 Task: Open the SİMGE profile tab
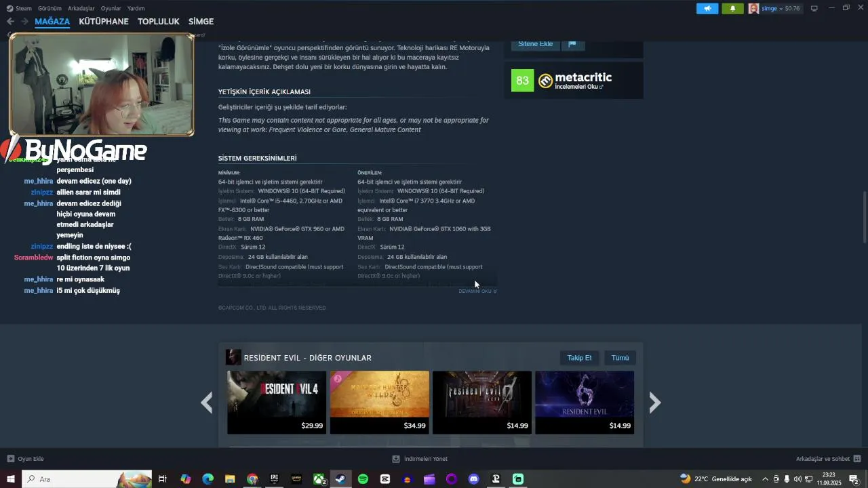pos(201,22)
